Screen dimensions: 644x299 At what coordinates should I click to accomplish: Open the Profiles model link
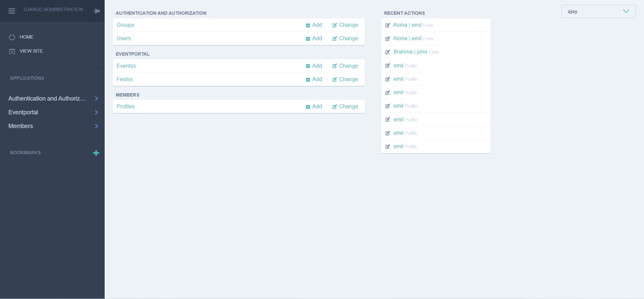pos(125,107)
